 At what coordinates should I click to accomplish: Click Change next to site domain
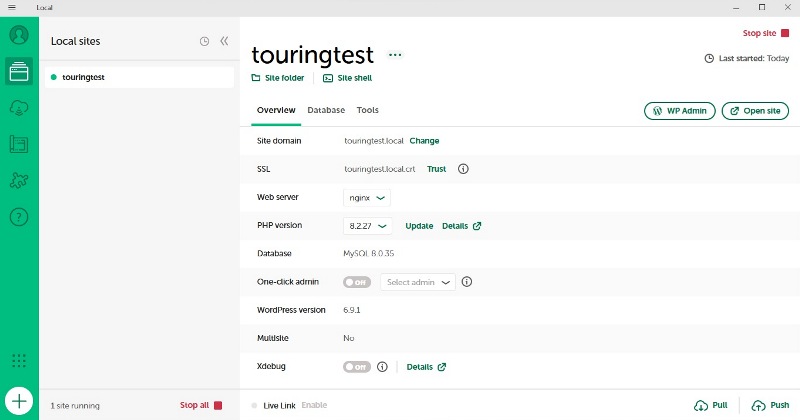click(x=424, y=141)
